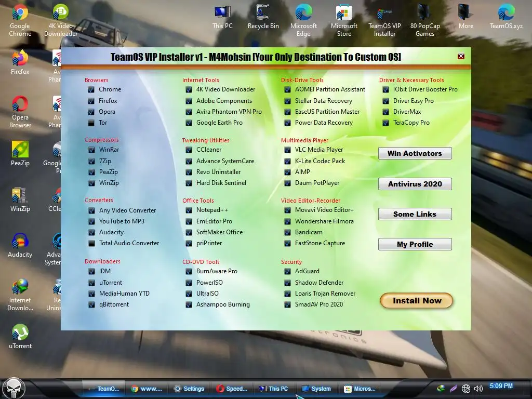The width and height of the screenshot is (532, 399).
Task: Select the Opera Browser desktop icon
Action: tap(20, 112)
